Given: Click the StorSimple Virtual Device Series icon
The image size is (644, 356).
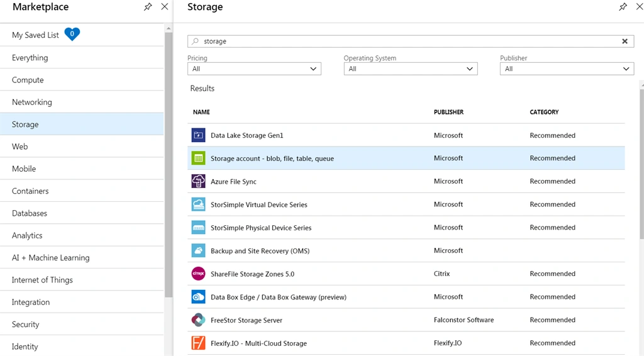Looking at the screenshot, I should 198,204.
